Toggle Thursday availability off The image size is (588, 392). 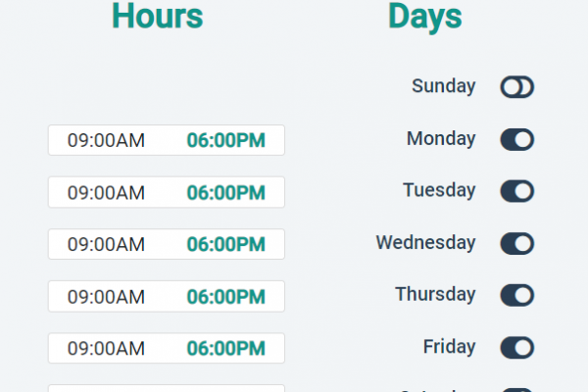tap(516, 295)
